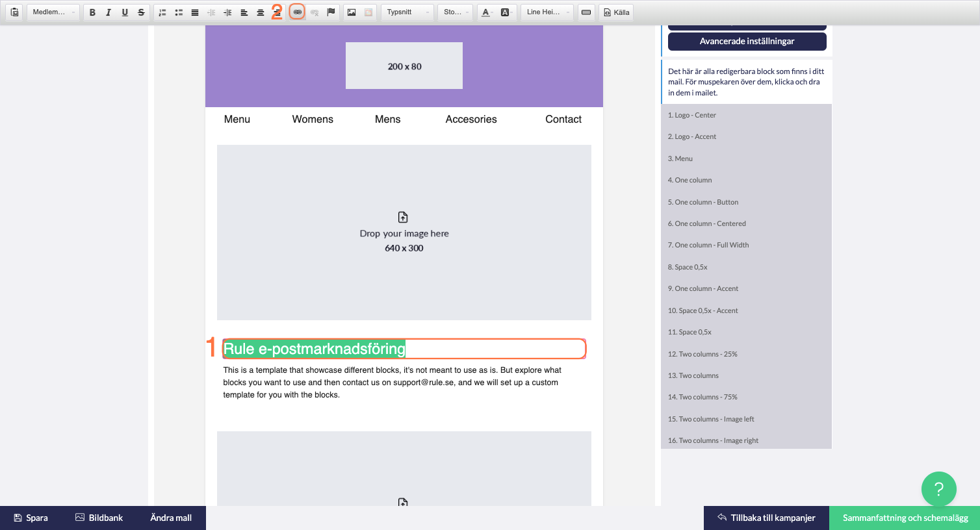The width and height of the screenshot is (980, 530).
Task: Increase indent of the text
Action: (x=227, y=12)
